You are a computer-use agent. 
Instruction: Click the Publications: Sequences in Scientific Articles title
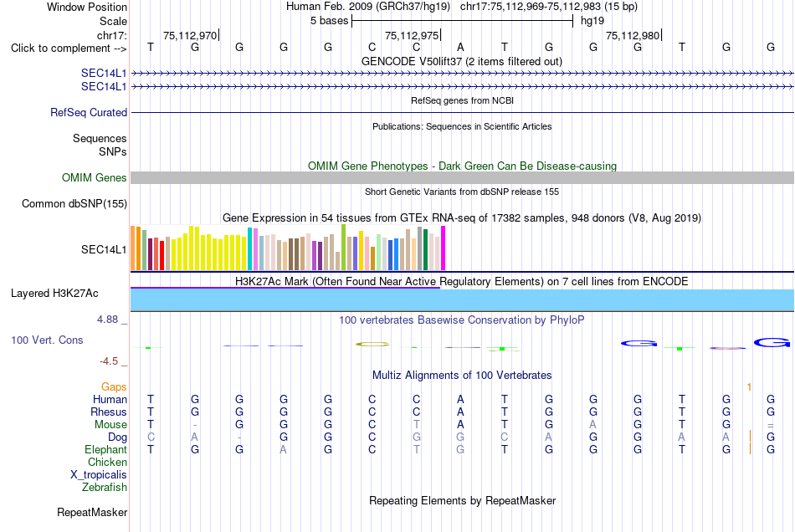[x=462, y=126]
